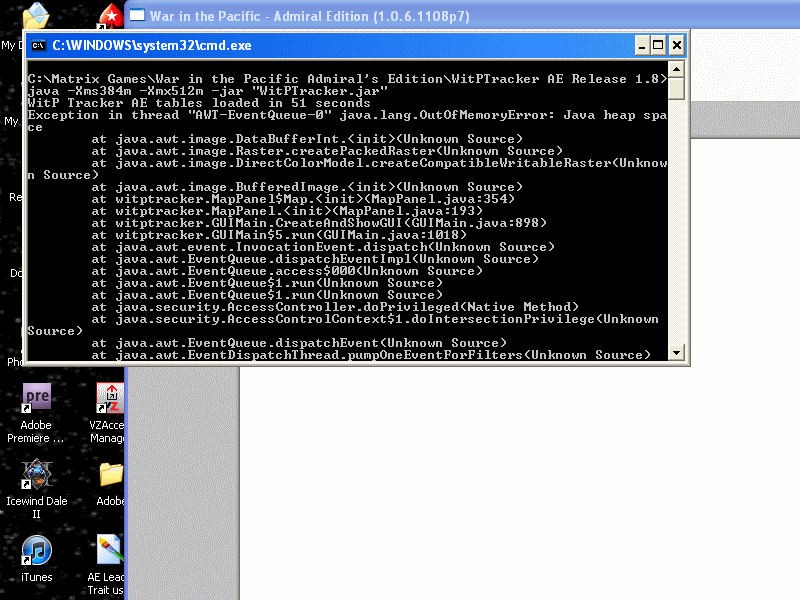Open the AE Lead Trait shortcut
800x600 pixels.
(107, 548)
